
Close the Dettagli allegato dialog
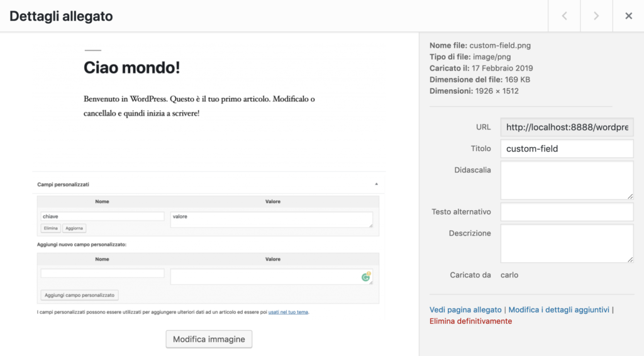coord(628,16)
